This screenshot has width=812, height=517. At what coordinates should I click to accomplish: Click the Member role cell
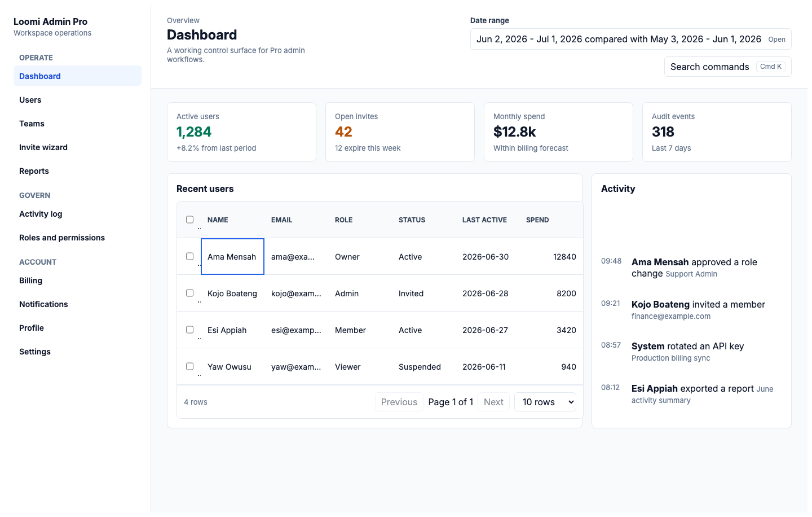coord(360,330)
